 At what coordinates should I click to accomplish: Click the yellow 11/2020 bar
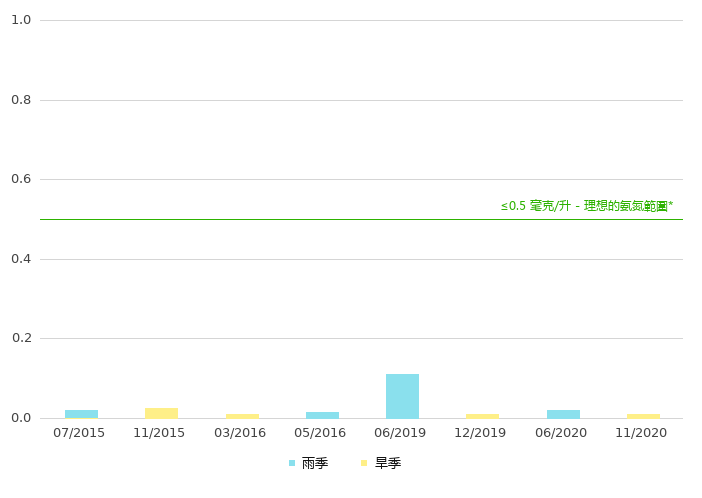click(643, 415)
